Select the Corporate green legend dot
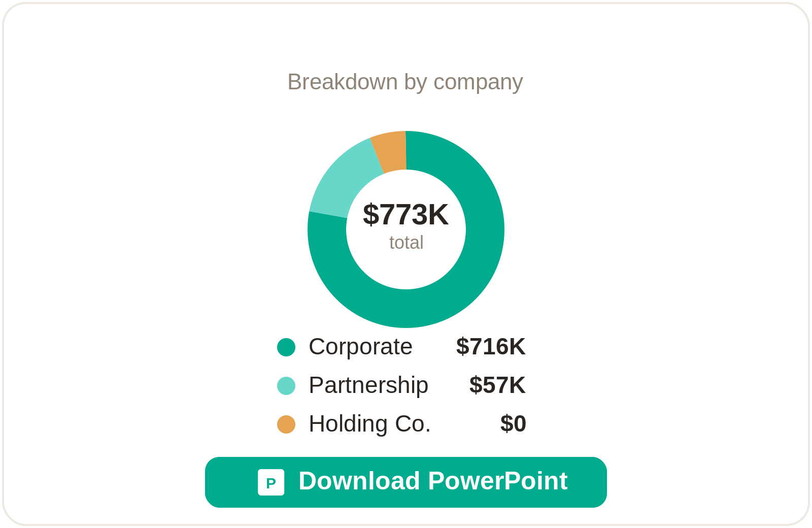Screen dimensions: 812x528 click(x=286, y=347)
